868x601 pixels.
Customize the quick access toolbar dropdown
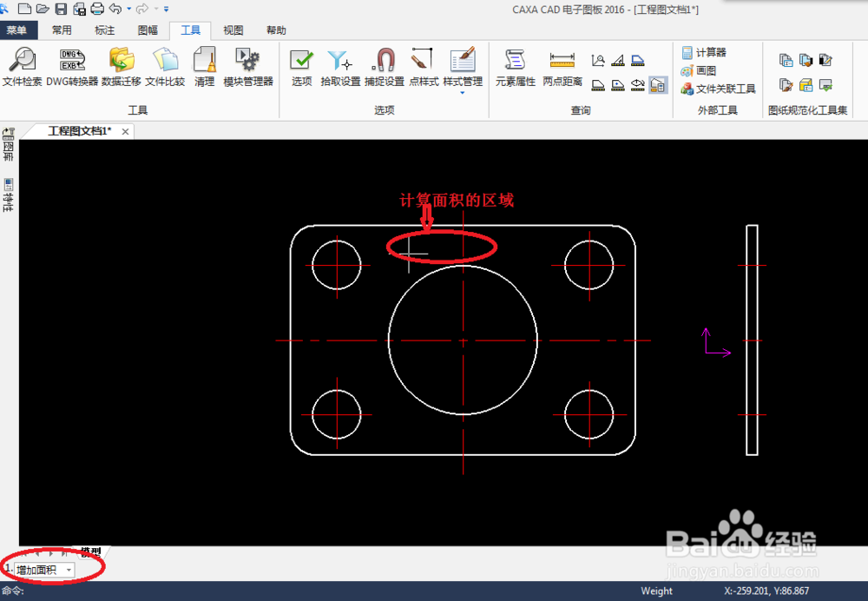pyautogui.click(x=166, y=9)
